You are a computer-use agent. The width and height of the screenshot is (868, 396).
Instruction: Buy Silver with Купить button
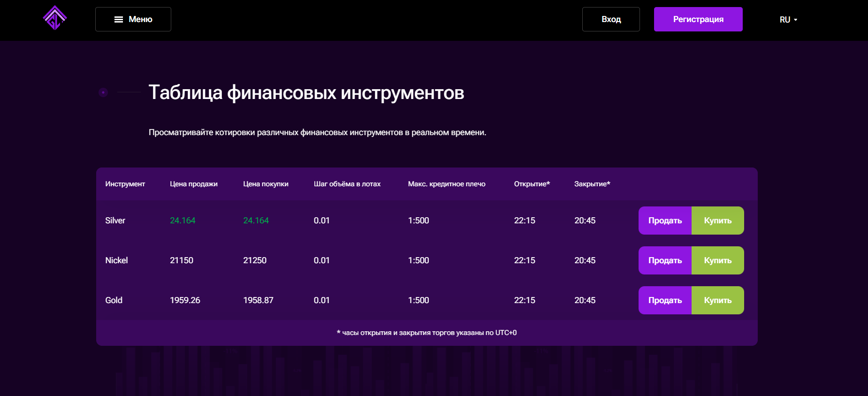coord(717,221)
